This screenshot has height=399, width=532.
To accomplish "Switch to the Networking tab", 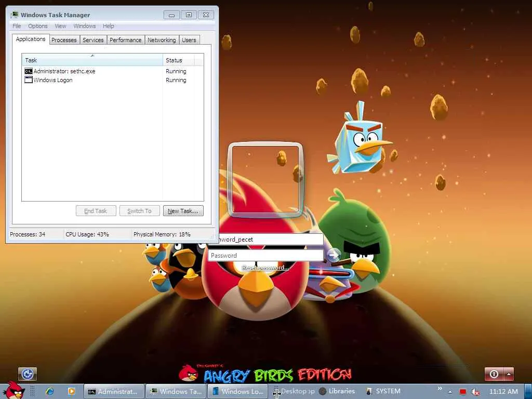I will pyautogui.click(x=162, y=40).
